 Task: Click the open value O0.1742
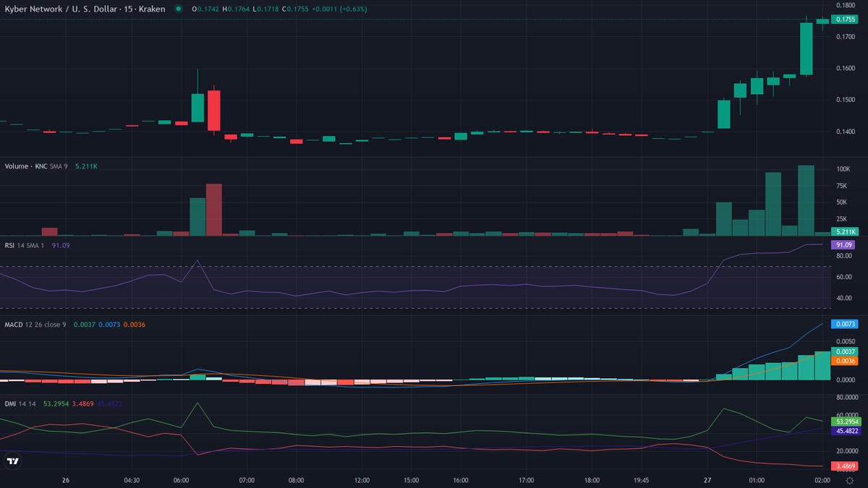pyautogui.click(x=205, y=9)
